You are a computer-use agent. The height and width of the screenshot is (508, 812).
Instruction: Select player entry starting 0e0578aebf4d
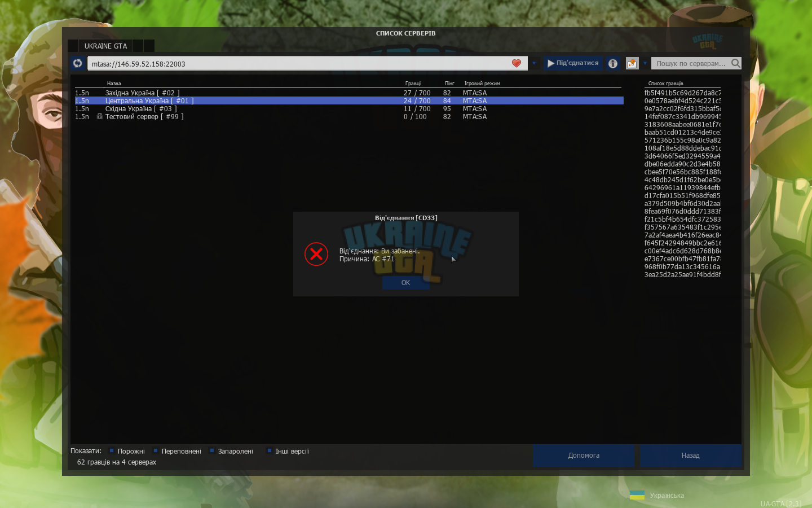click(x=682, y=100)
